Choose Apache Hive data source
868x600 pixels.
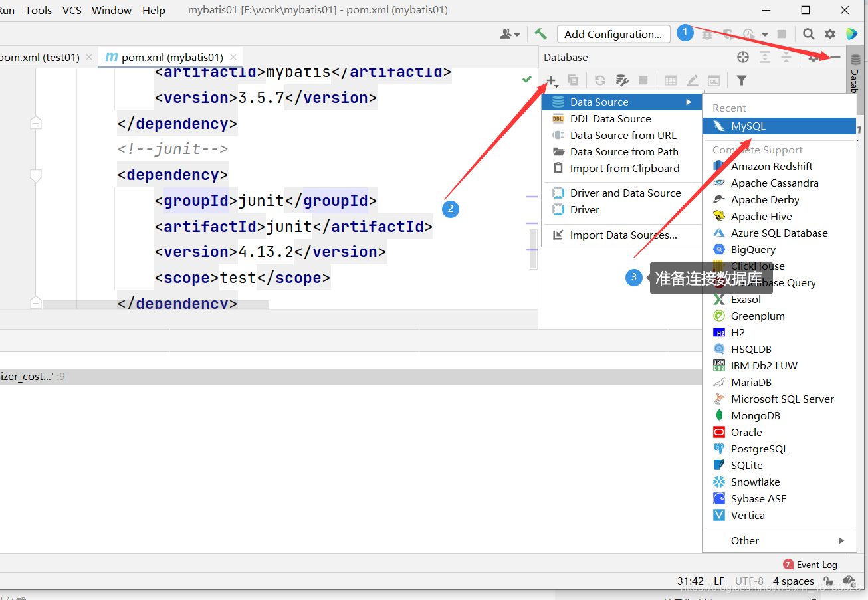click(x=779, y=216)
